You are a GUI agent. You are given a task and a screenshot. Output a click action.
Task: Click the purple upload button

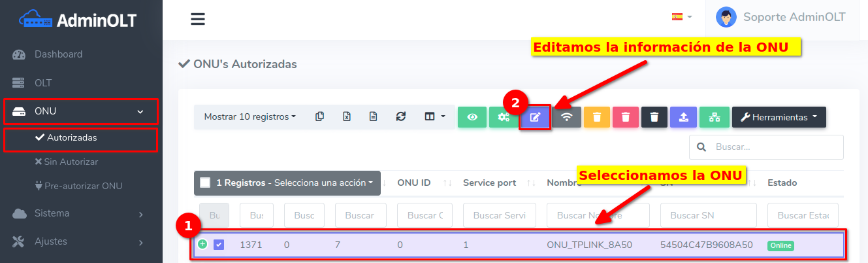(x=683, y=117)
